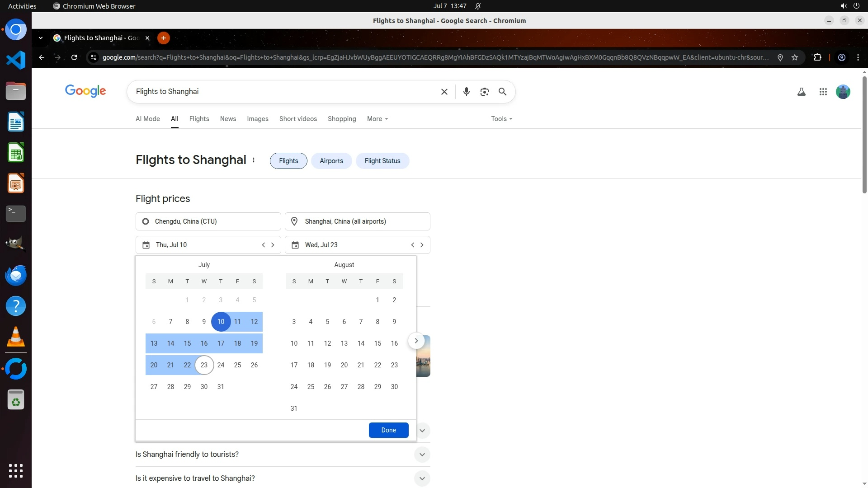
Task: Clear the search box with X icon
Action: tap(444, 92)
